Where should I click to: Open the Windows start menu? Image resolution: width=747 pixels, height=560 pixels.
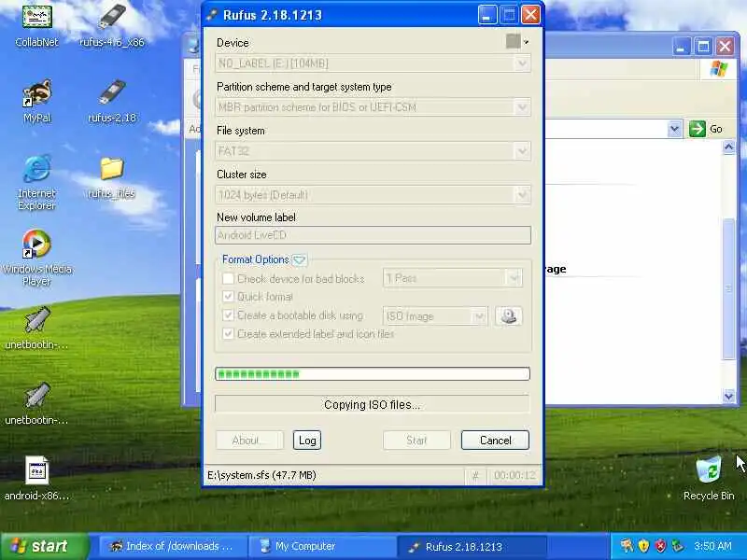click(45, 546)
